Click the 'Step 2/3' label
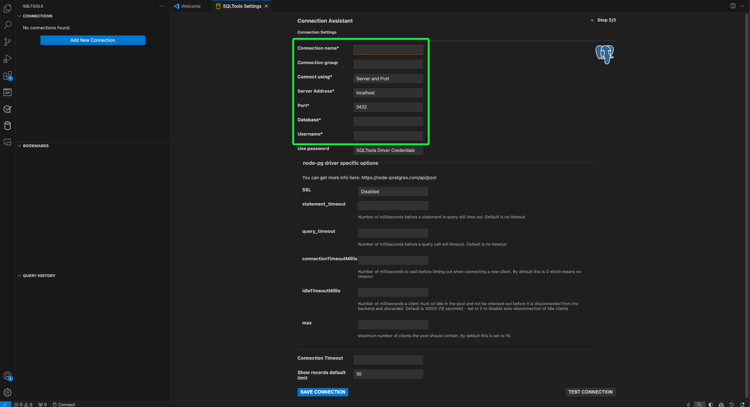The height and width of the screenshot is (407, 750). click(606, 21)
